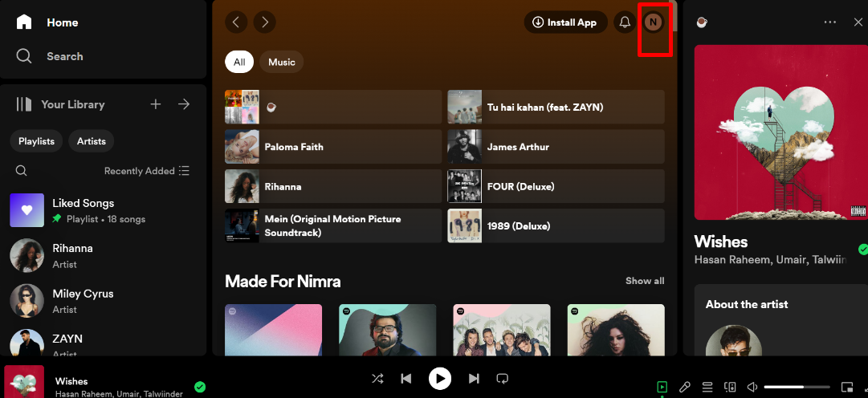This screenshot has height=398, width=868.
Task: Toggle shuffle playback
Action: [x=377, y=379]
